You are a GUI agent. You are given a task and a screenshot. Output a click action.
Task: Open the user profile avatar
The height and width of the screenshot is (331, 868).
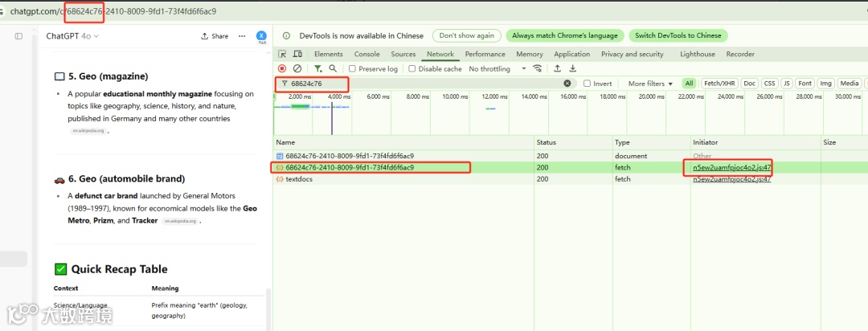click(261, 36)
